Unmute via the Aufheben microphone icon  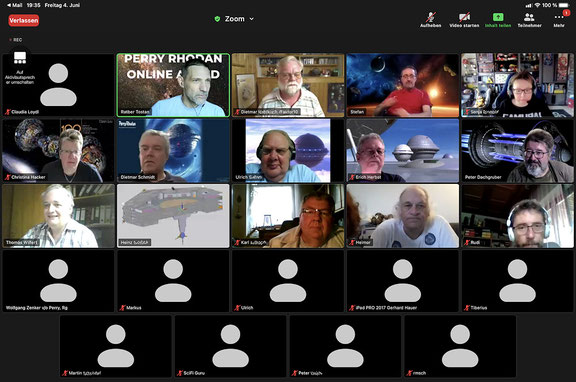pyautogui.click(x=431, y=20)
